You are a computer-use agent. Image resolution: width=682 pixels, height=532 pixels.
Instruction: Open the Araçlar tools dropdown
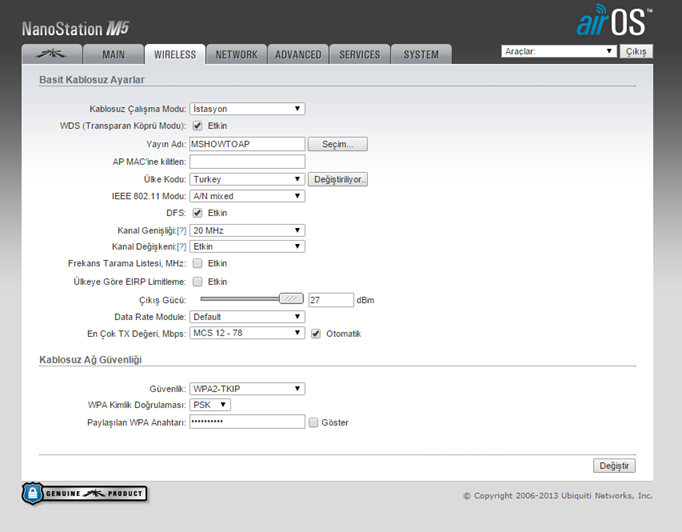(559, 51)
